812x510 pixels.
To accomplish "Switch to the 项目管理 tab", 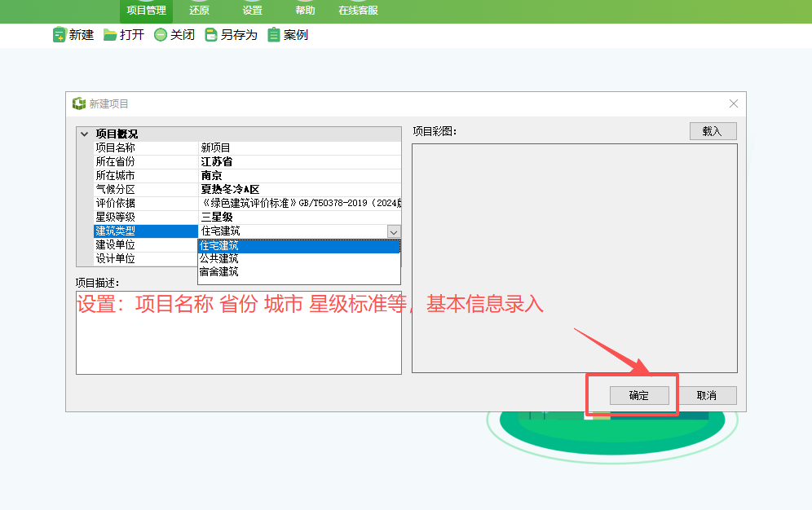I will pos(146,11).
